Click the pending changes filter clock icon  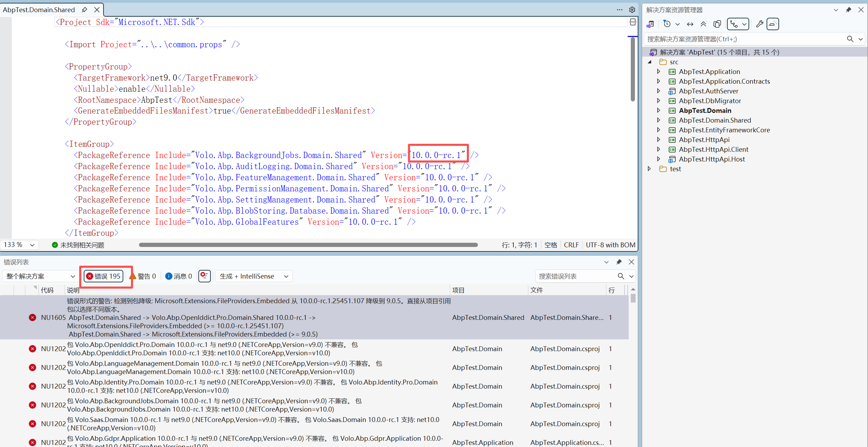[667, 24]
